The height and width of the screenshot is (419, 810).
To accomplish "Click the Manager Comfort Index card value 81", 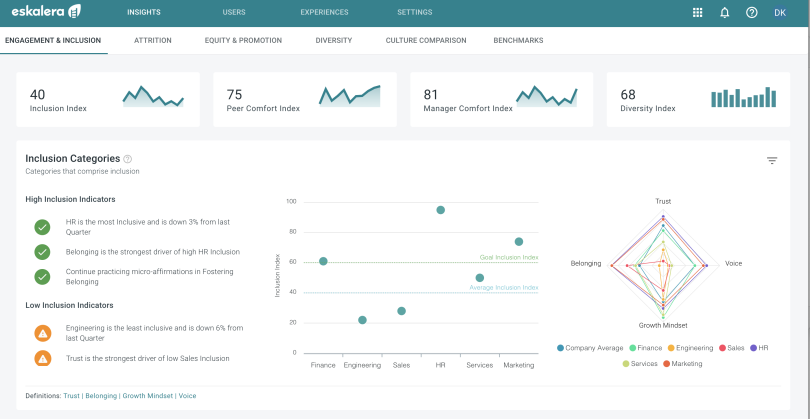I will coord(431,95).
